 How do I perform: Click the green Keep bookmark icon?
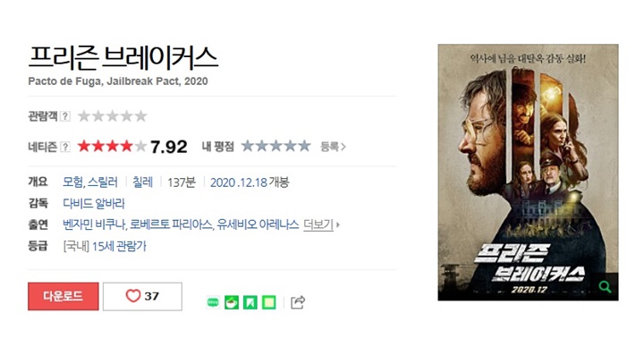(x=250, y=303)
